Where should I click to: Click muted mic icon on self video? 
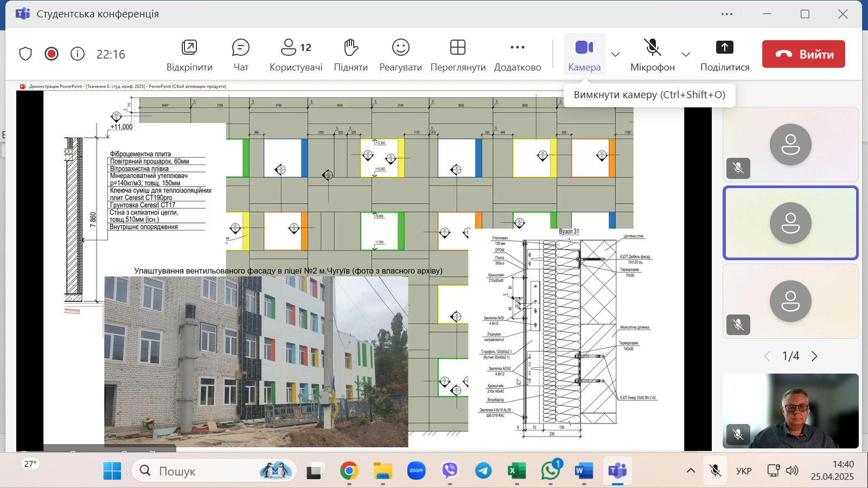(x=738, y=434)
